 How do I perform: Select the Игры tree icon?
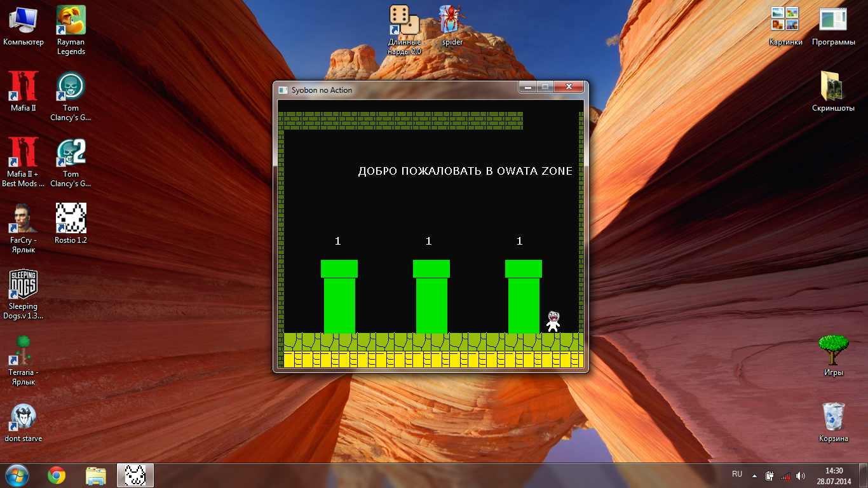point(833,351)
